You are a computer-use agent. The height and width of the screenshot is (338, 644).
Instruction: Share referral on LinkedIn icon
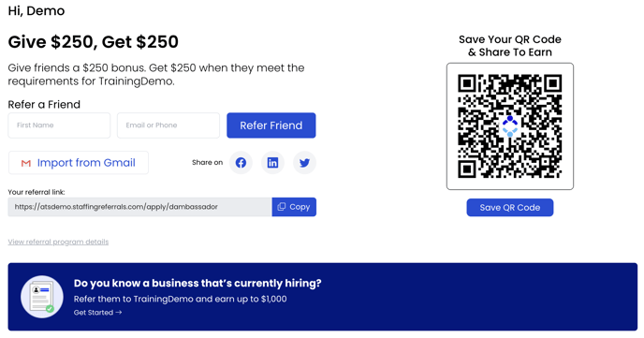[272, 163]
